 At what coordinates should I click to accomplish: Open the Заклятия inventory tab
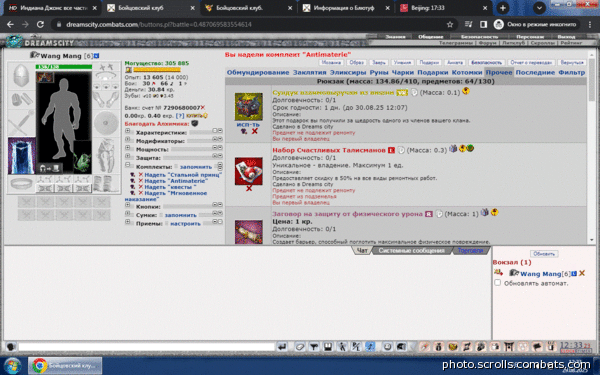coord(310,72)
